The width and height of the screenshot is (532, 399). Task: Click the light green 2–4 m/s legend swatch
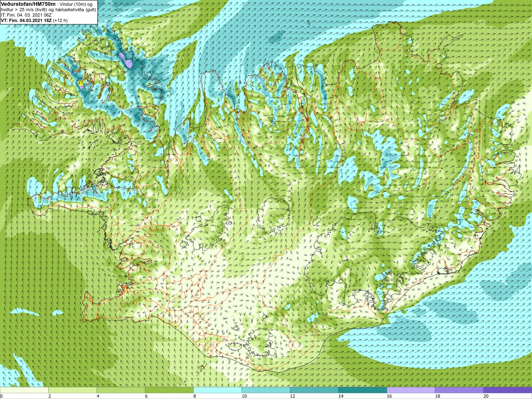point(72,390)
